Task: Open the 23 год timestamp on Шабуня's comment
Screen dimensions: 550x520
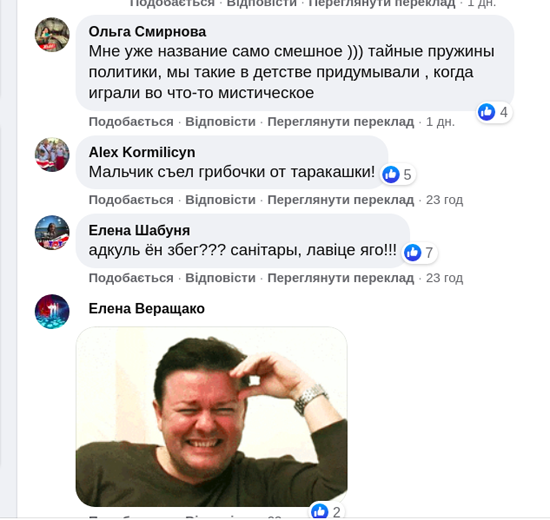Action: point(444,278)
